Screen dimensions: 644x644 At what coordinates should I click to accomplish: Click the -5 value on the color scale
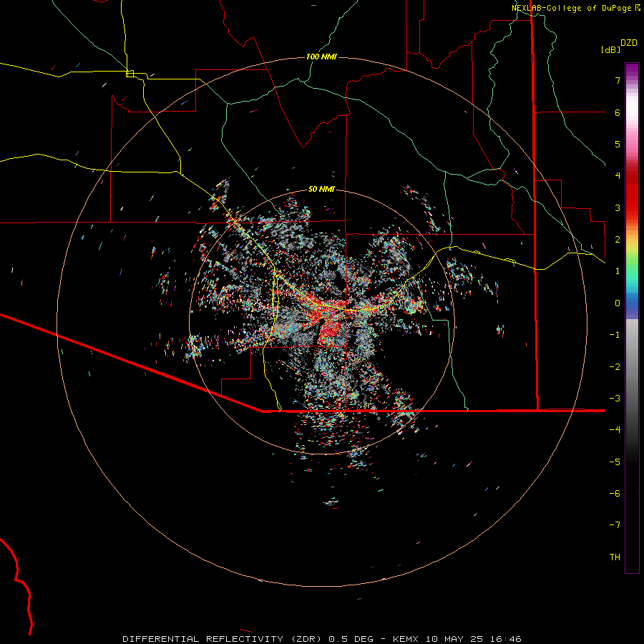click(x=615, y=462)
